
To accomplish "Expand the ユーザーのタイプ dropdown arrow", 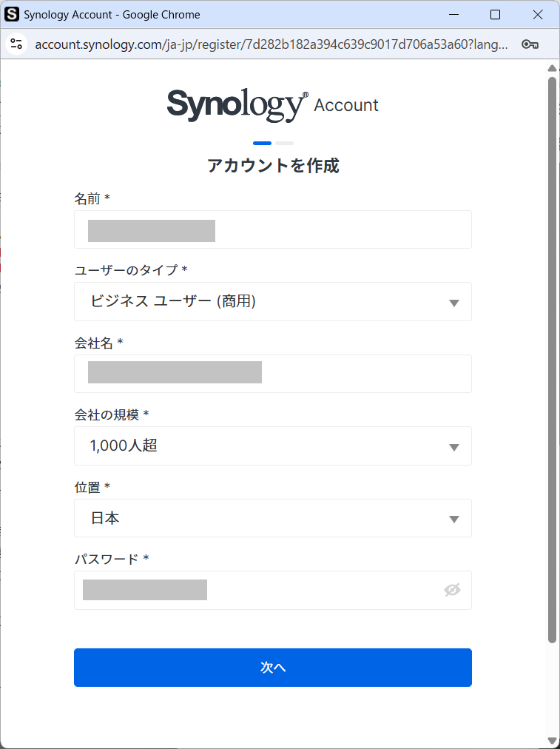I will [x=454, y=302].
